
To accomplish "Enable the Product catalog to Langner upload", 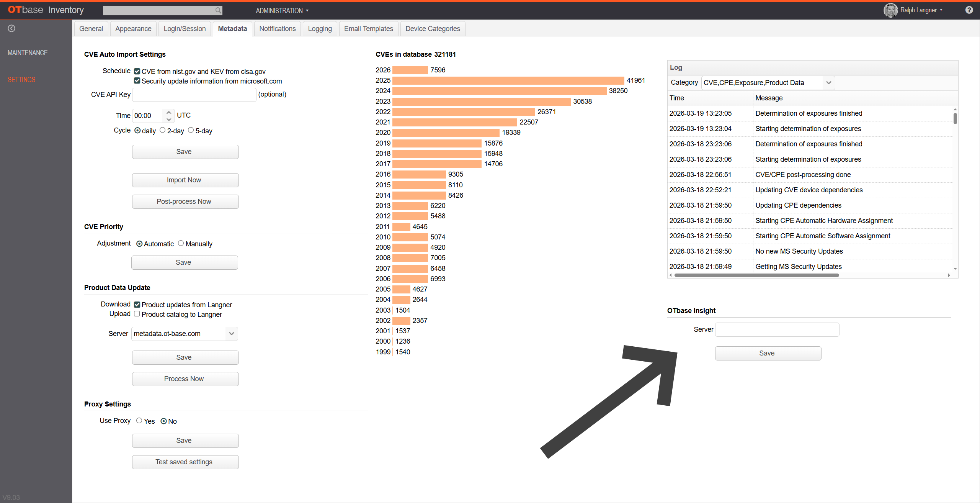I will pos(137,314).
